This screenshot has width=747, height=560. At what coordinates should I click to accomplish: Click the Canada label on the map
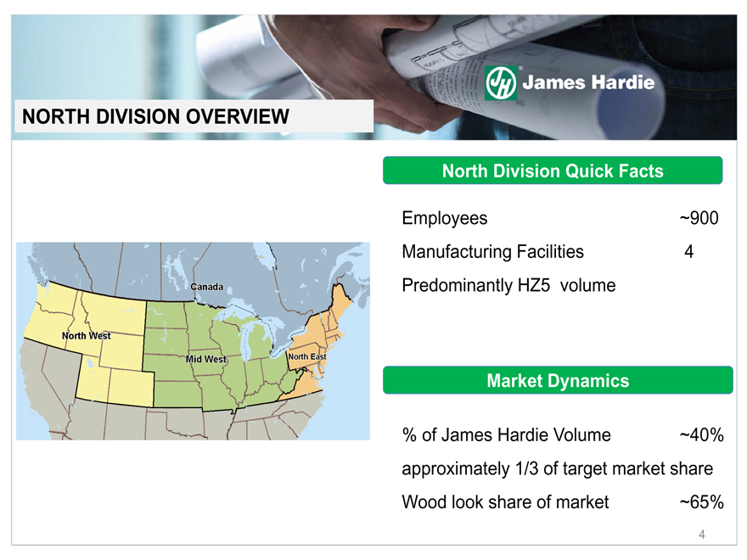[x=206, y=287]
